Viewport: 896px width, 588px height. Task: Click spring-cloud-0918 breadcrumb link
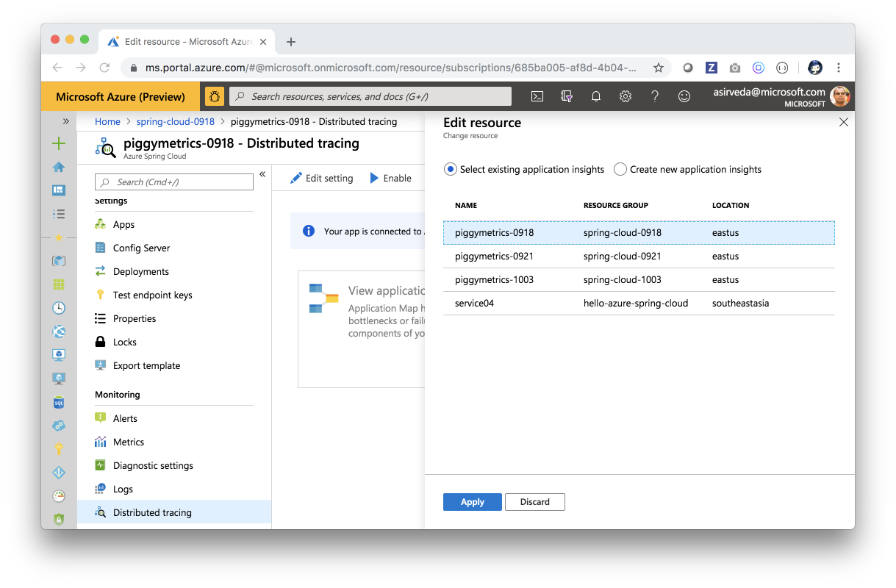pos(176,122)
